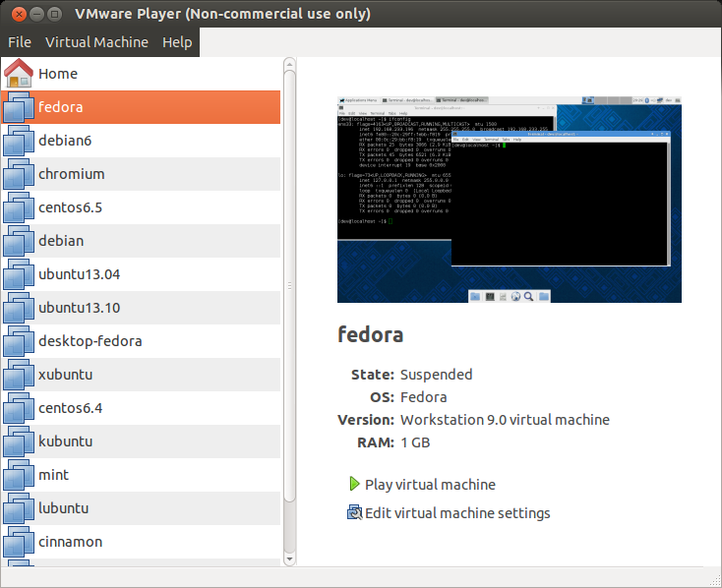Click the VM list scrollbar down arrow
Image resolution: width=722 pixels, height=588 pixels.
click(289, 559)
